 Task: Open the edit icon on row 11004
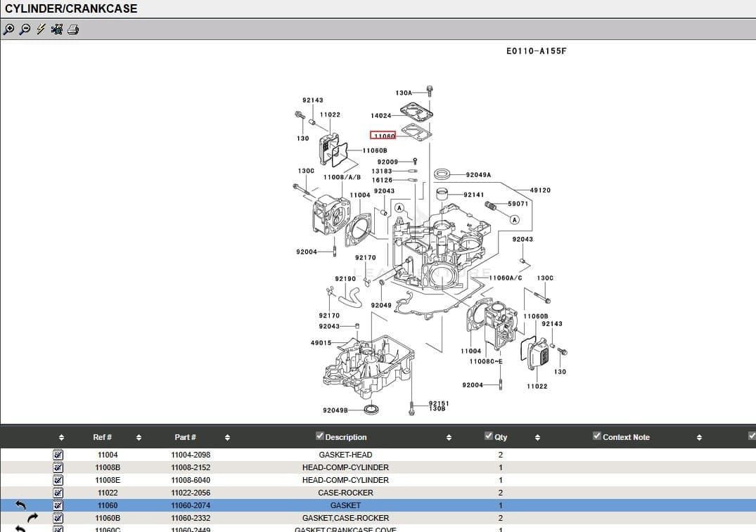coord(58,455)
